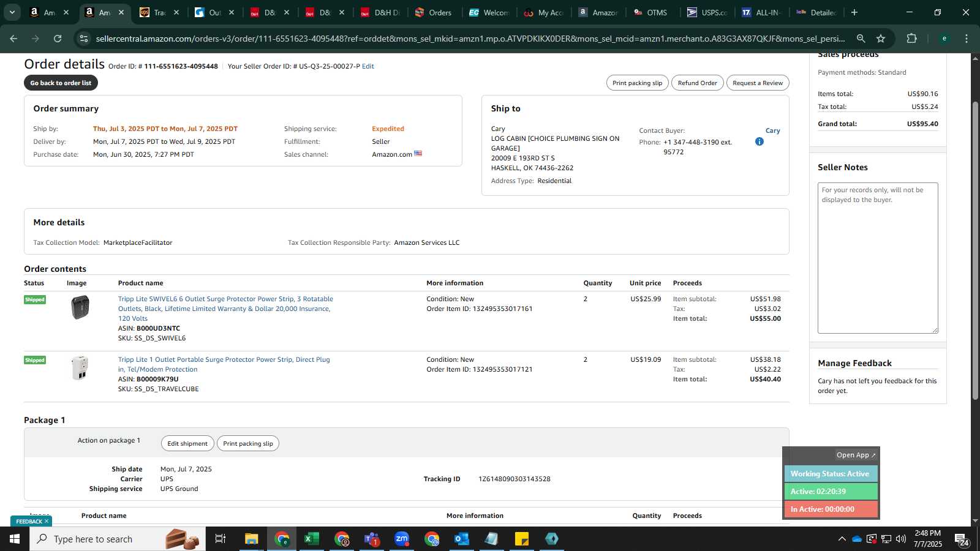Click buyer name Cary contact link
Image resolution: width=980 pixels, height=551 pixels.
[x=772, y=130]
